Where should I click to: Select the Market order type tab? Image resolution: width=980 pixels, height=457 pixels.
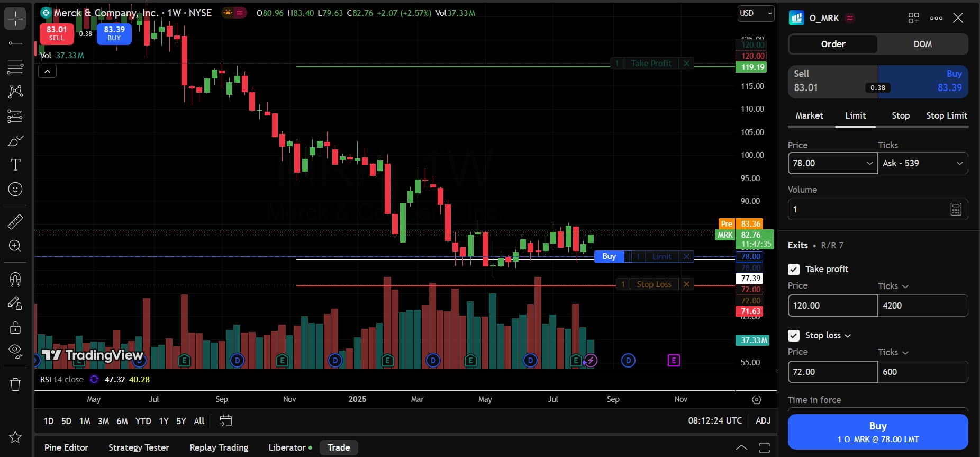click(x=809, y=115)
